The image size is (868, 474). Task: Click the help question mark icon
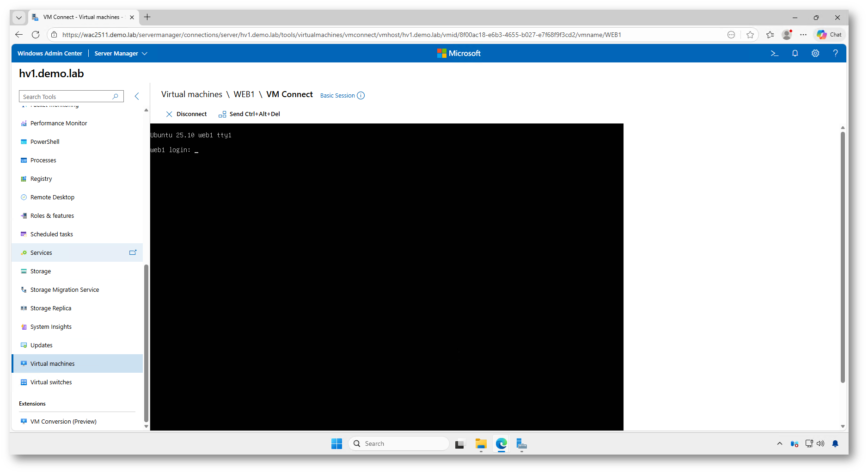pos(835,54)
